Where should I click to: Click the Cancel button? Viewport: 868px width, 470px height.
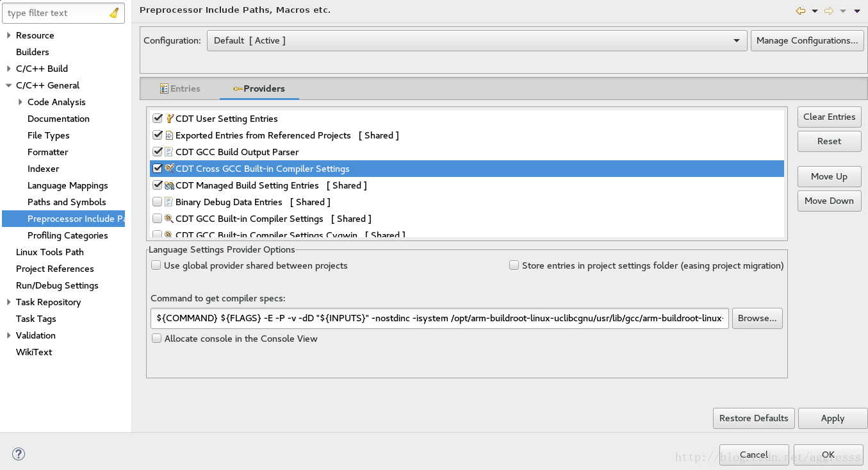[x=754, y=455]
